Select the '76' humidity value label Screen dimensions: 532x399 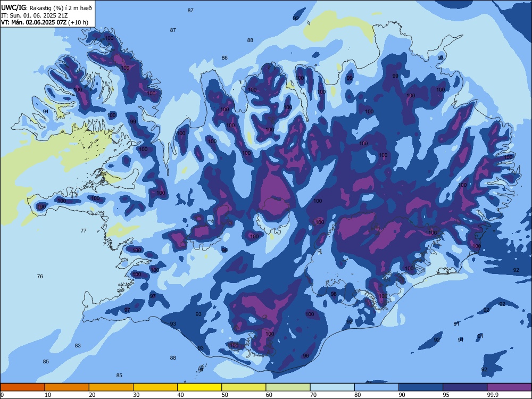pyautogui.click(x=40, y=276)
